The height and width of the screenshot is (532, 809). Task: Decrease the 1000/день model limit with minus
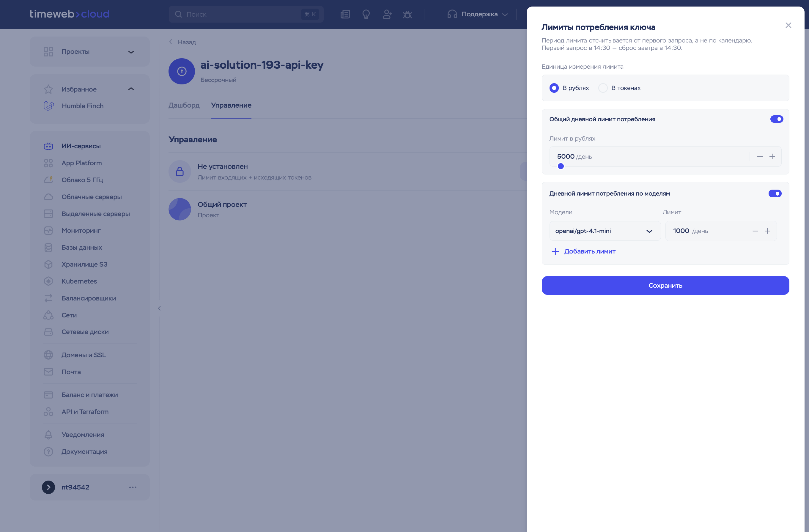pos(755,231)
